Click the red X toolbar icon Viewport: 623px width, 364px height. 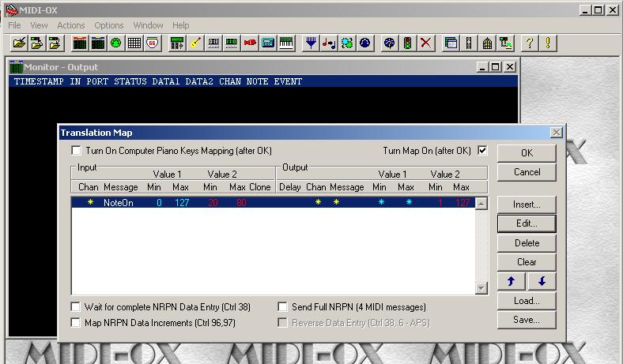pyautogui.click(x=425, y=43)
